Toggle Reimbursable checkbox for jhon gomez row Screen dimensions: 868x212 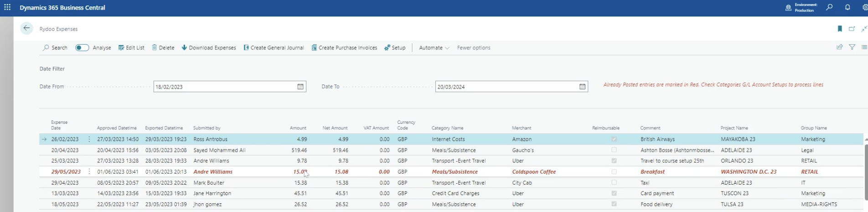tap(614, 204)
